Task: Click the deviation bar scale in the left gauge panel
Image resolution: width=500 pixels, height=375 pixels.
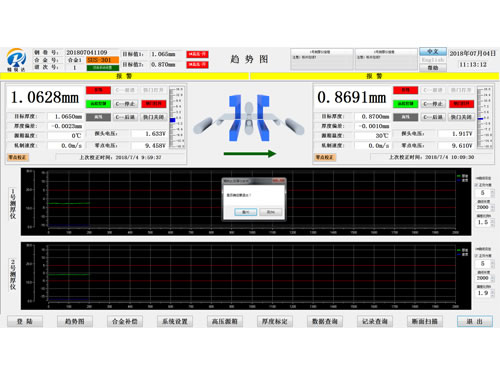Action: (x=176, y=118)
